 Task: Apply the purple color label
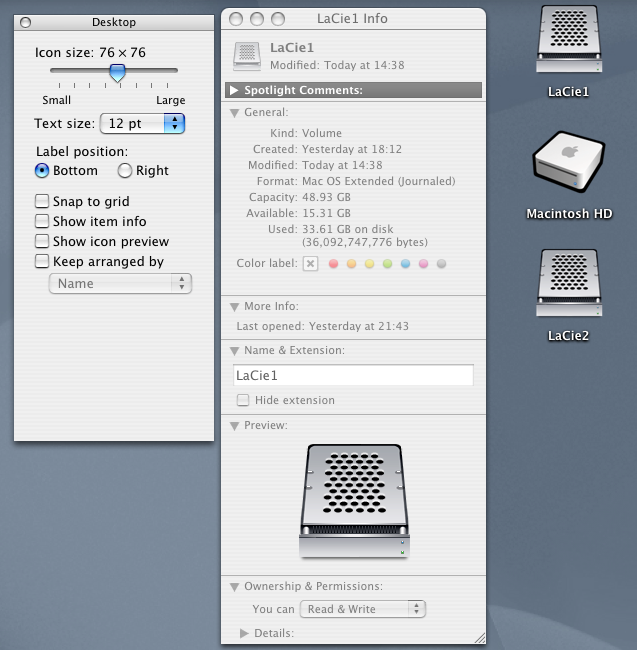(423, 264)
